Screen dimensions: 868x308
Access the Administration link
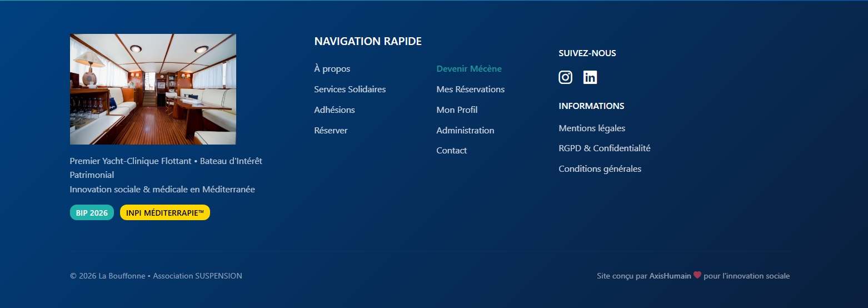click(465, 131)
